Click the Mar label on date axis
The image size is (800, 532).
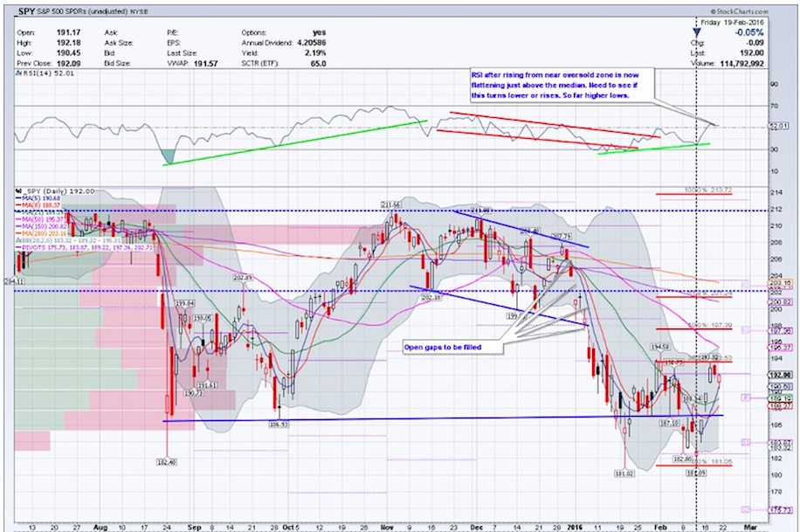tap(750, 527)
